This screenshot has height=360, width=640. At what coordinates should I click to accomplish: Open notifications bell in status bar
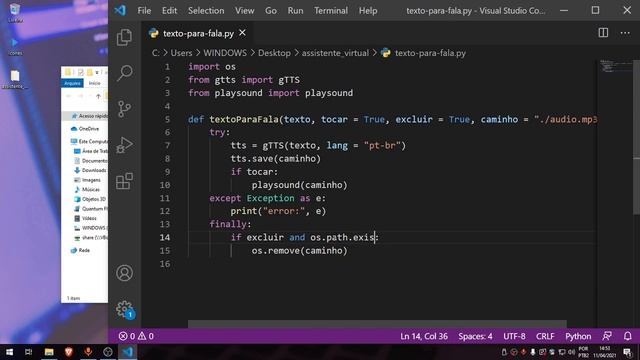pos(628,336)
